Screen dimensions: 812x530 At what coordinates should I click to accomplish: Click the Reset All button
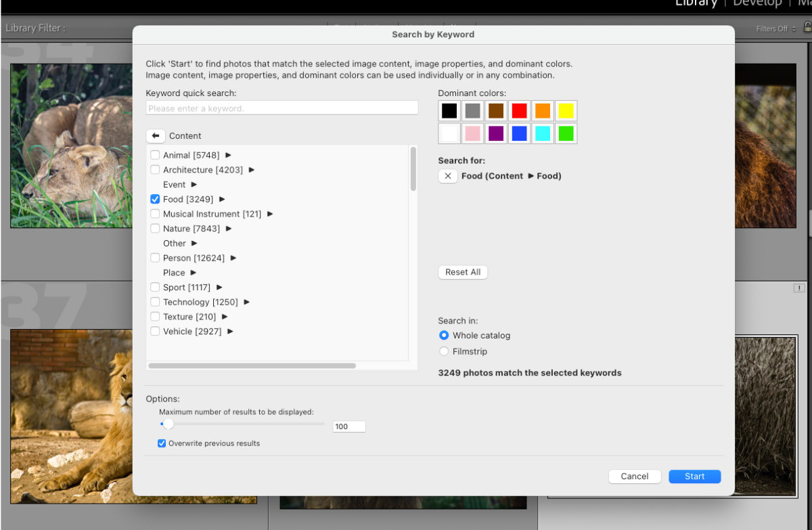pos(463,272)
